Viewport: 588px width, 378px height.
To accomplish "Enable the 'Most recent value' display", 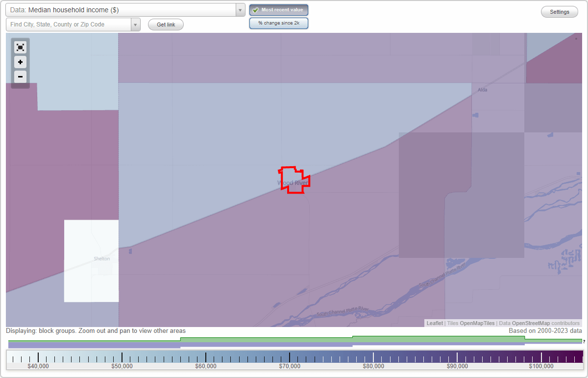I will click(x=278, y=9).
